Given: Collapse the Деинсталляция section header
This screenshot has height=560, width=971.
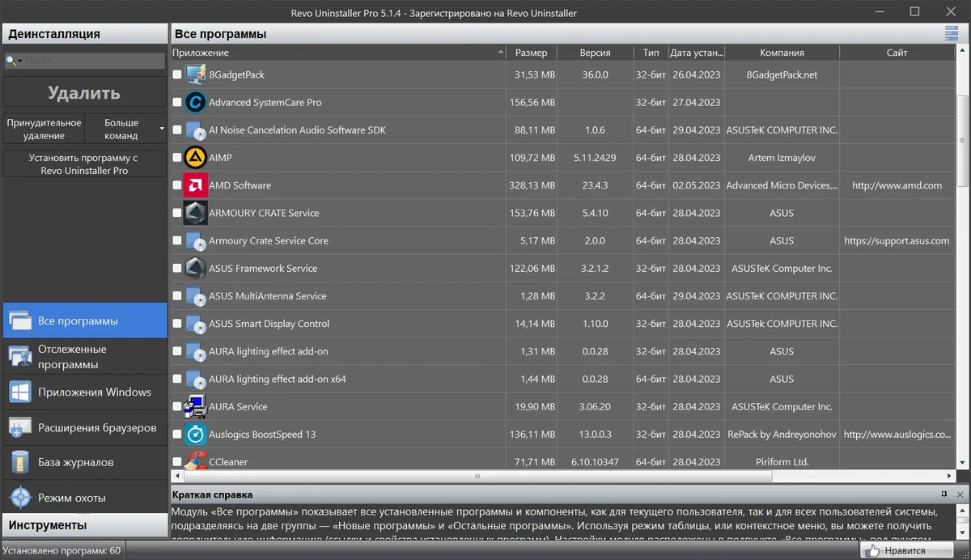Looking at the screenshot, I should pyautogui.click(x=85, y=34).
